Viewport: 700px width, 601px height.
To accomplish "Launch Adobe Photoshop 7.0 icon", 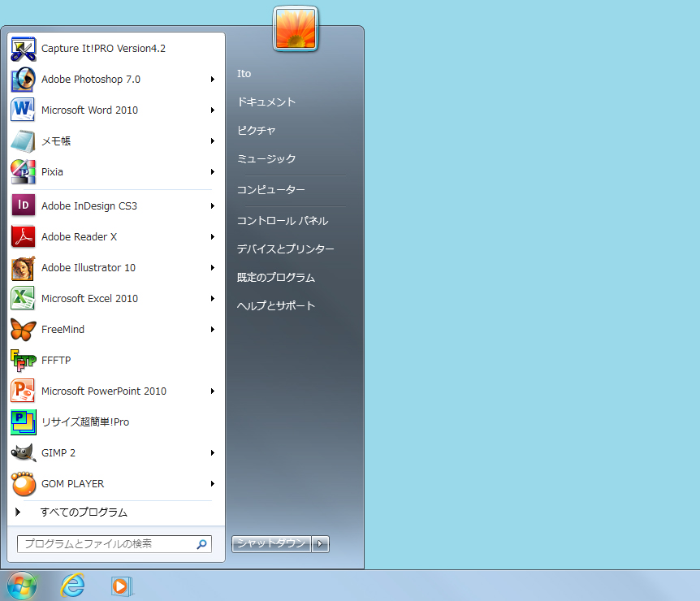I will (24, 80).
